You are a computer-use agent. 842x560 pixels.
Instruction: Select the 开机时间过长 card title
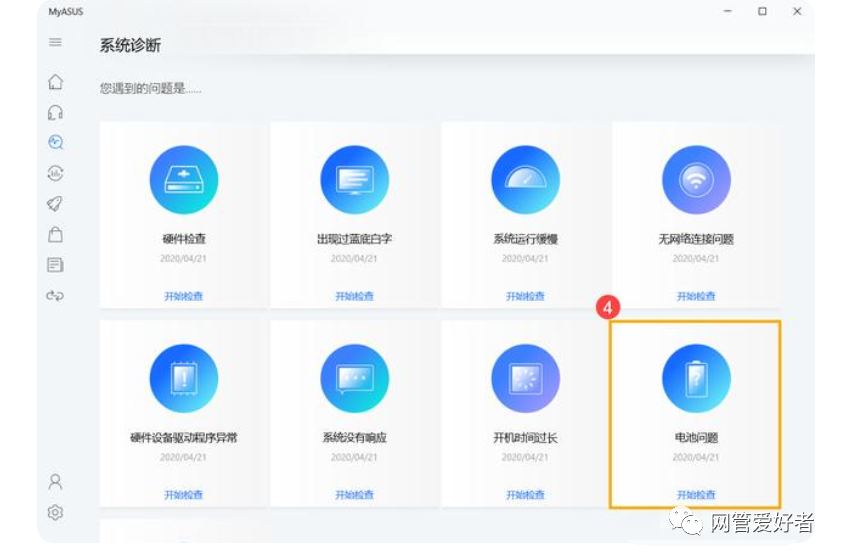point(525,438)
